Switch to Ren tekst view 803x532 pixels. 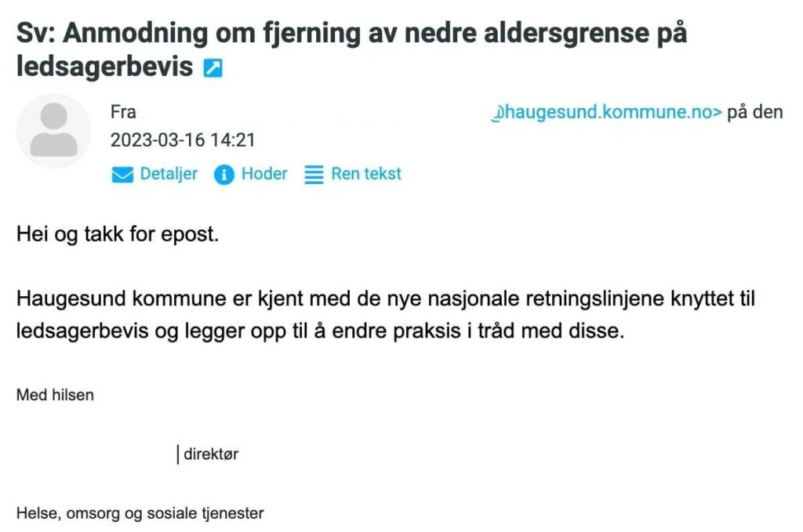[x=366, y=174]
